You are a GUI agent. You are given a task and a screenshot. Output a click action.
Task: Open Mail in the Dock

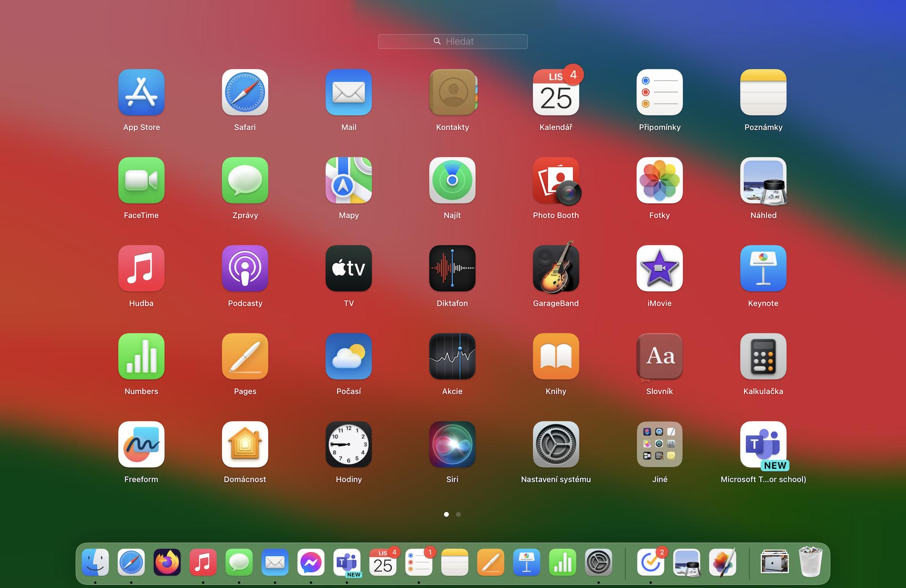[275, 562]
